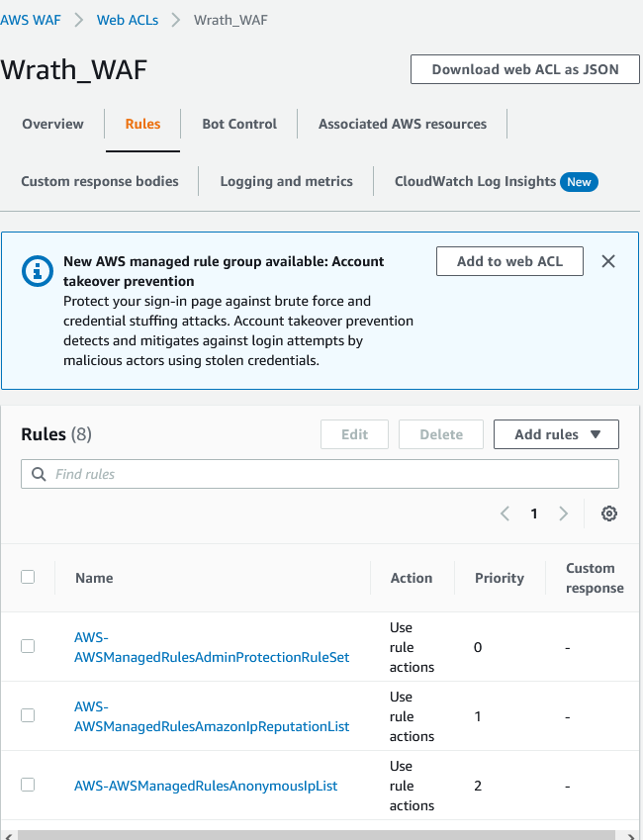Screen dimensions: 643x840
Task: Go to next rules page arrow
Action: tap(564, 513)
